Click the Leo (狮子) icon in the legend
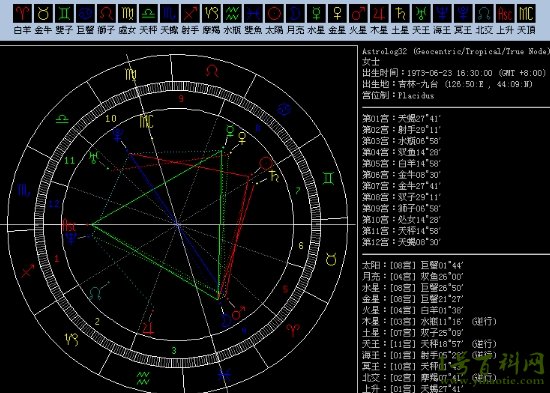Image resolution: width=550 pixels, height=393 pixels. (x=106, y=13)
